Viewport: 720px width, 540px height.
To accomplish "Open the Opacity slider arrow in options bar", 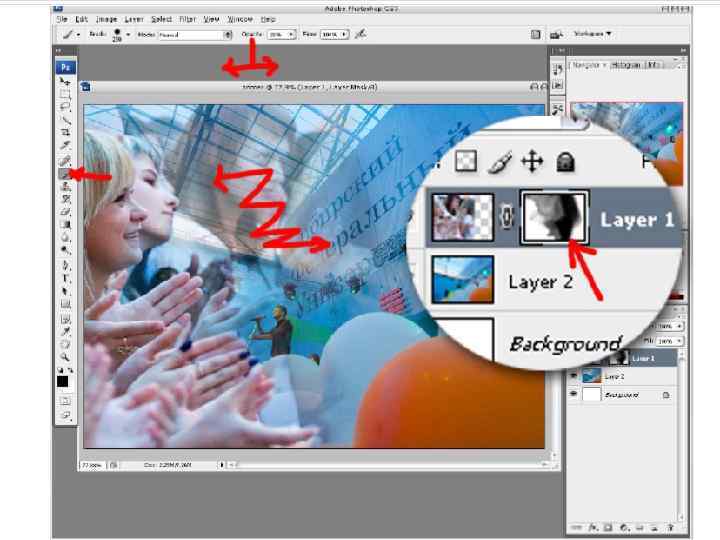I will 291,34.
